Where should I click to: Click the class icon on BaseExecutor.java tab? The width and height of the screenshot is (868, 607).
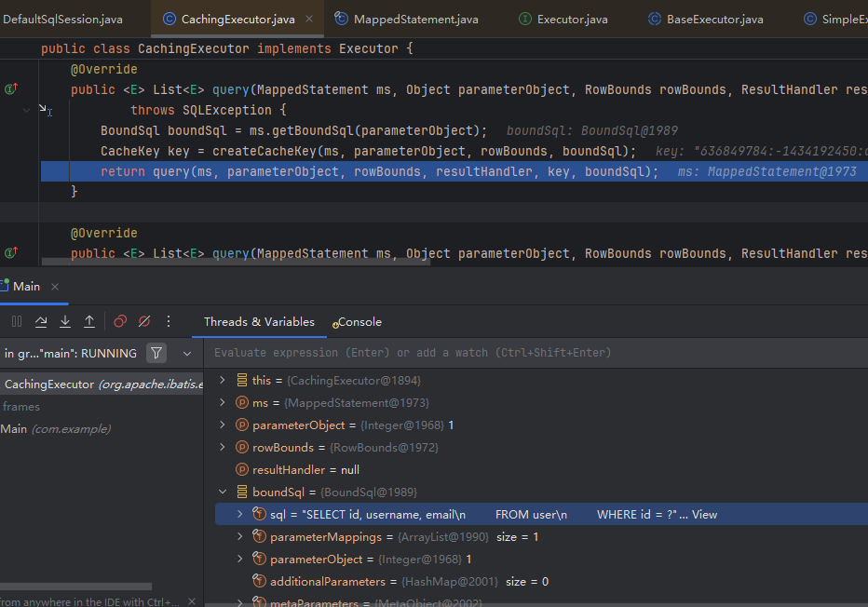point(655,20)
